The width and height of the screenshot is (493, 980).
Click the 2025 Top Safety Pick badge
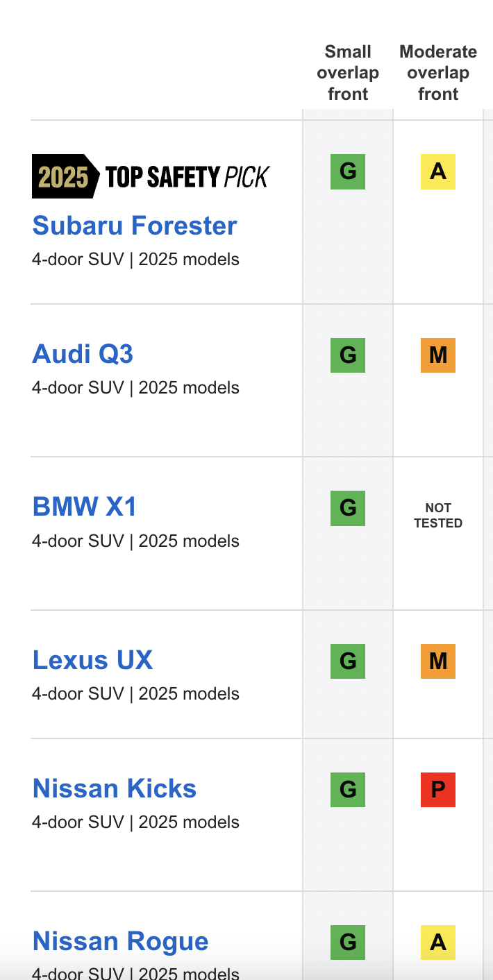tap(151, 176)
